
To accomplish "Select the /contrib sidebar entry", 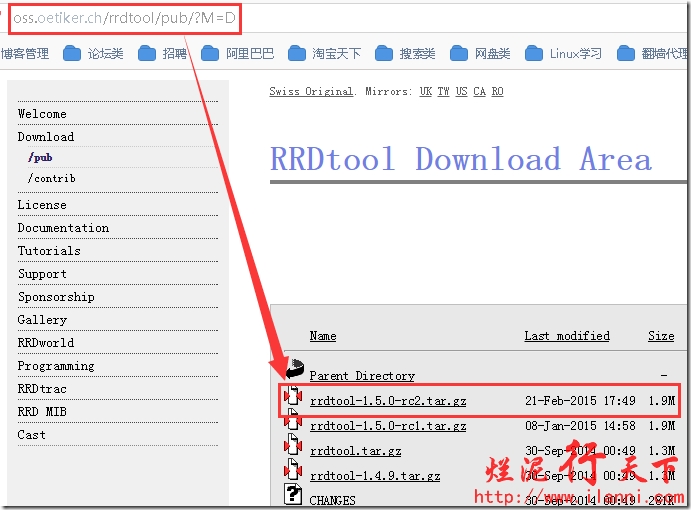I will (x=52, y=178).
